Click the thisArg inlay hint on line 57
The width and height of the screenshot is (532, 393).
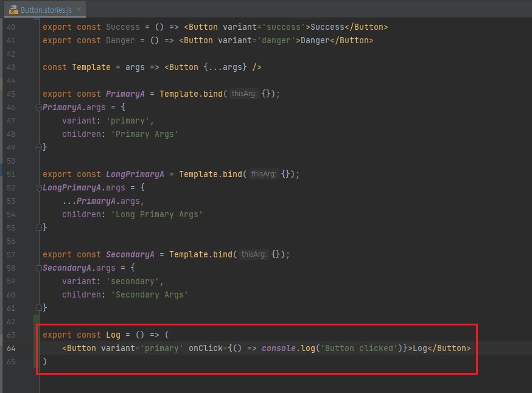point(254,254)
